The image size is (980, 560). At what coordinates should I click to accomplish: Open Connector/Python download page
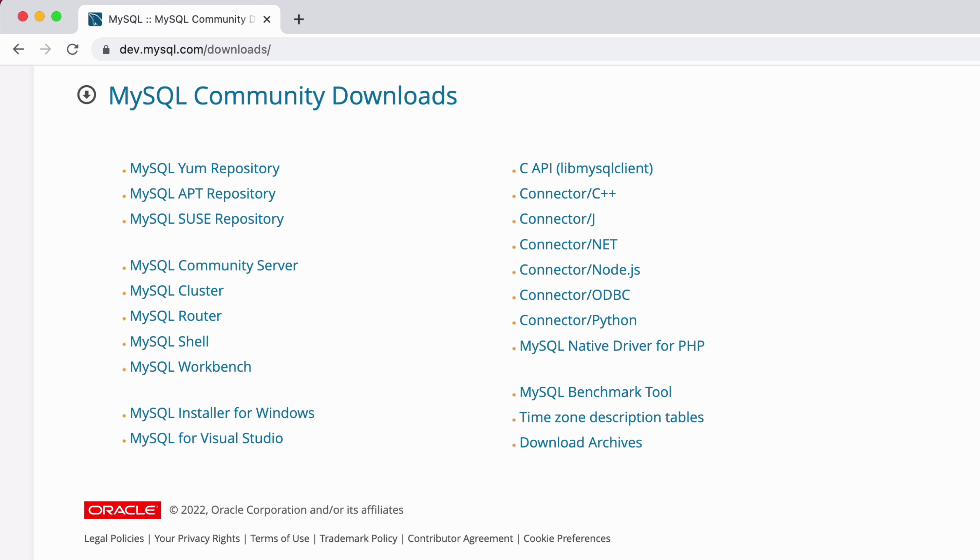click(x=578, y=320)
